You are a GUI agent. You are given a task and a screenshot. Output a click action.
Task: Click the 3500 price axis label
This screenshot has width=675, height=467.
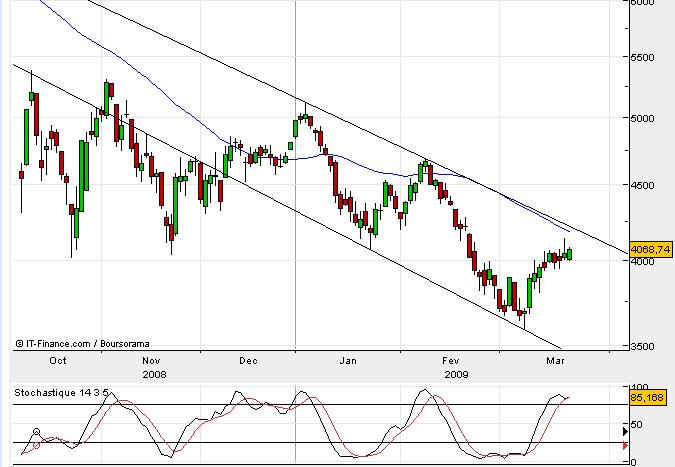tap(642, 346)
